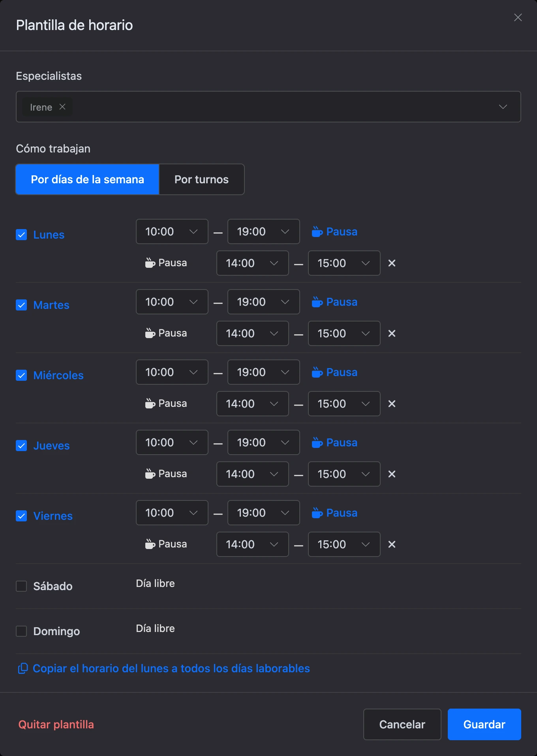Uncheck the Viernes checkbox
Screen dimensions: 537x756
pyautogui.click(x=21, y=516)
